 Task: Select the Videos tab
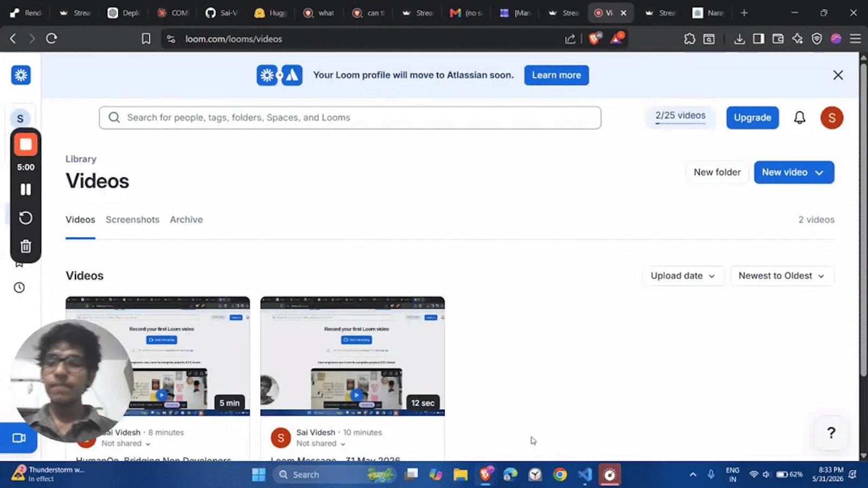coord(80,220)
